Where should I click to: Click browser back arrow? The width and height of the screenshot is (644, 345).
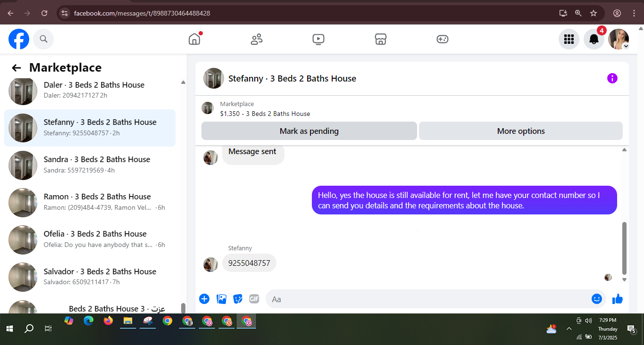[10, 13]
